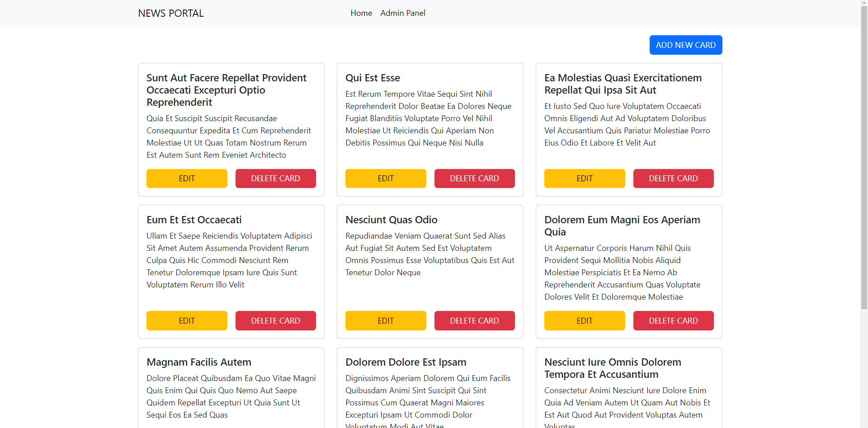Edit the 'Sunt Aut Facere Repellat' card
Screen dimensions: 868x428
(x=187, y=179)
